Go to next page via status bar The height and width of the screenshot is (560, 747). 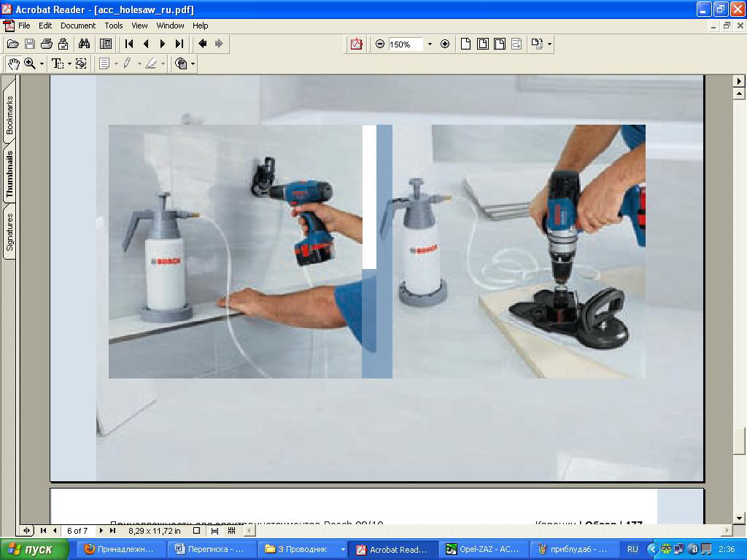[101, 531]
